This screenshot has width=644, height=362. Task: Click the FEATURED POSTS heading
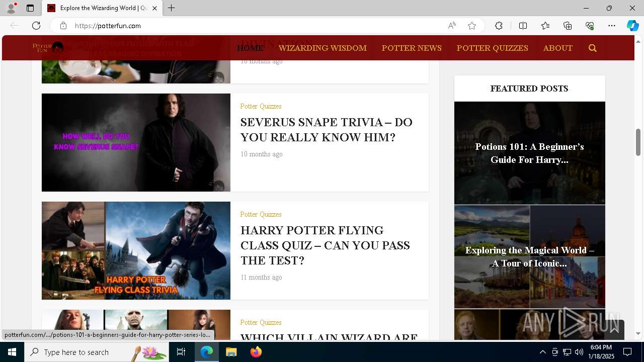[529, 88]
